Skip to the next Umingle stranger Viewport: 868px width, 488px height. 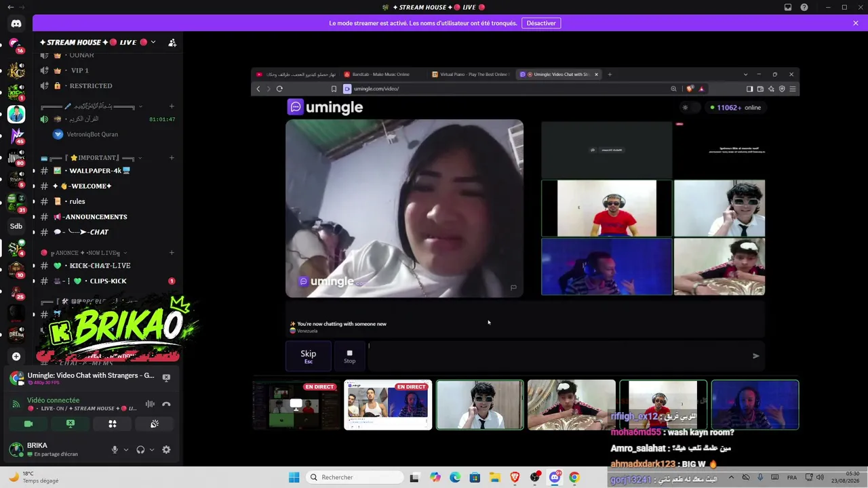(309, 356)
